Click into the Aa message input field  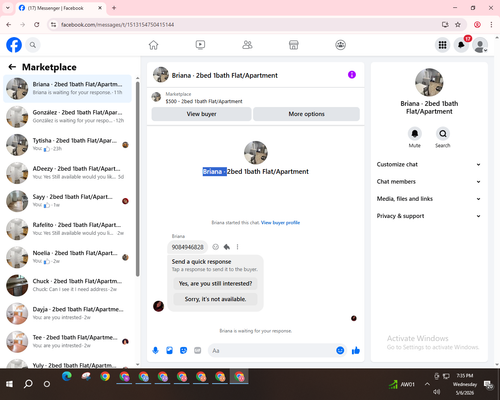(272, 351)
